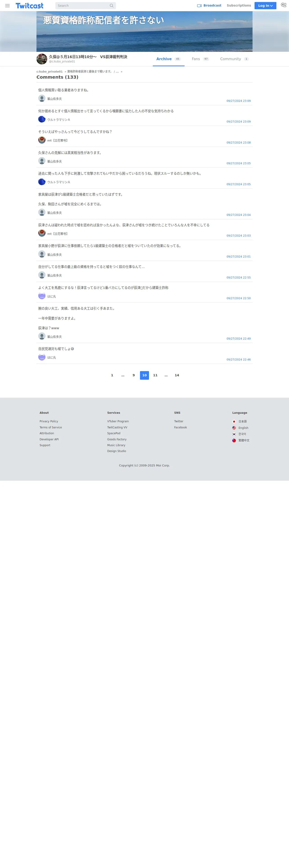The height and width of the screenshot is (868, 289).
Task: Click ウルトラマリンA avatar on 23:05 comment
Action: (x=42, y=182)
